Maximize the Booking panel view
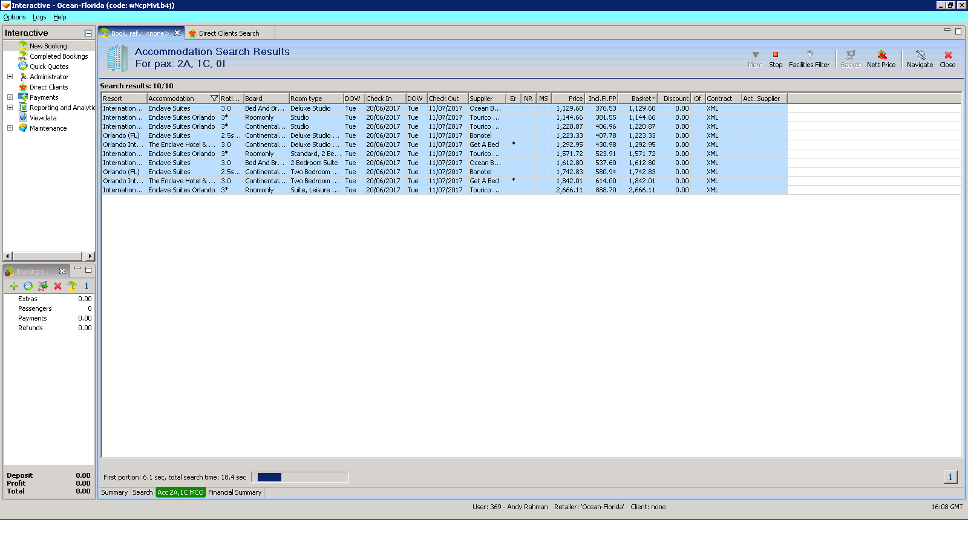Viewport: 968px width, 560px height. click(x=88, y=270)
